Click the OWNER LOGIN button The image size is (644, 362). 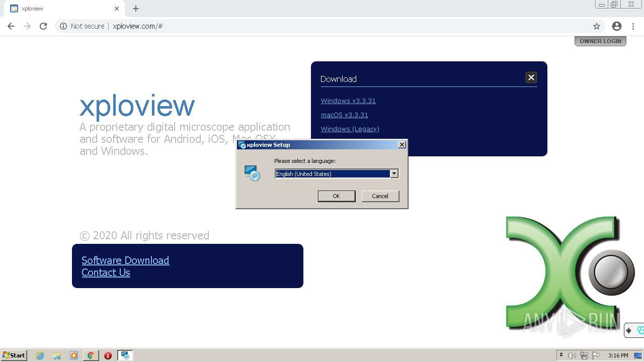[x=600, y=41]
